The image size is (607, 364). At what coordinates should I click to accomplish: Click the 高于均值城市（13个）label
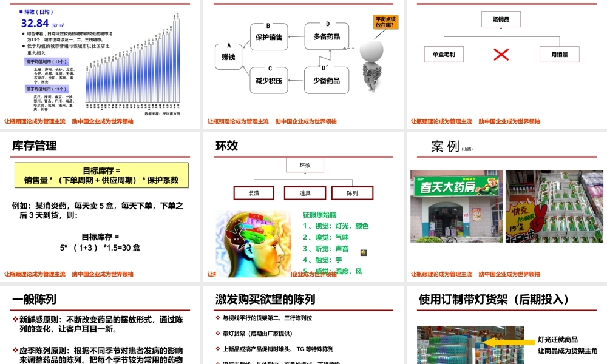tap(47, 61)
